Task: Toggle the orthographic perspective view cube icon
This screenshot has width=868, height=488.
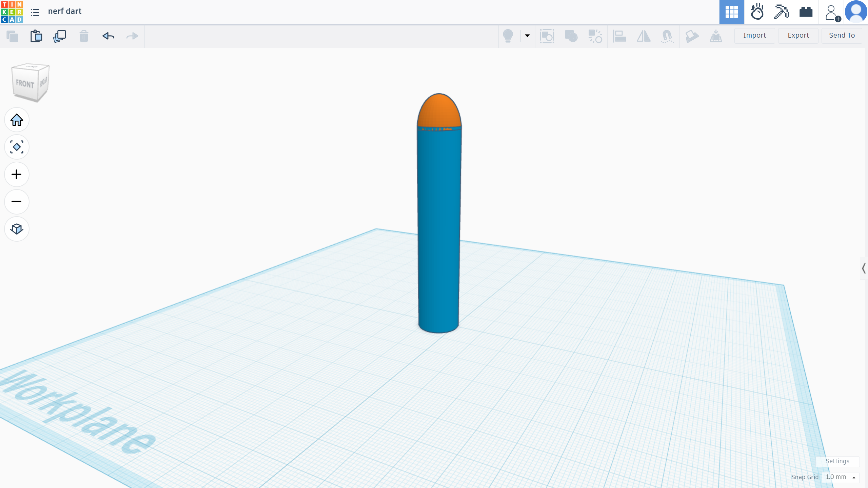Action: coord(17,229)
